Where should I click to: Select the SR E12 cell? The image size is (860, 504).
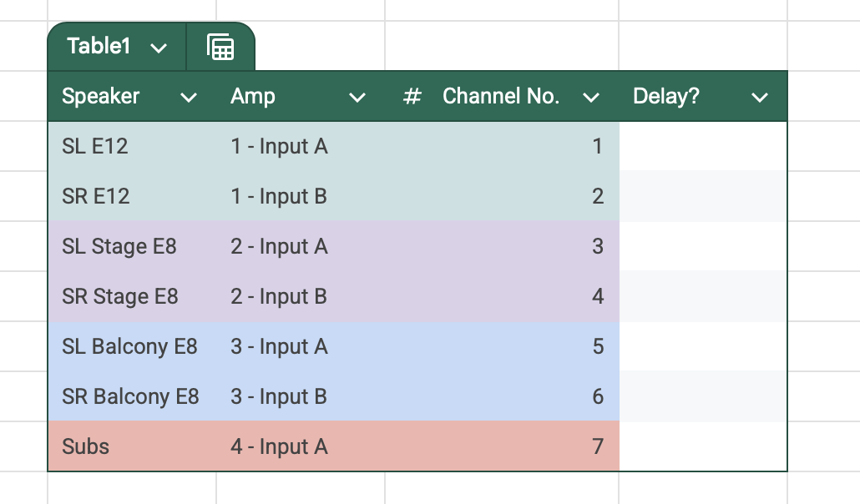point(132,196)
